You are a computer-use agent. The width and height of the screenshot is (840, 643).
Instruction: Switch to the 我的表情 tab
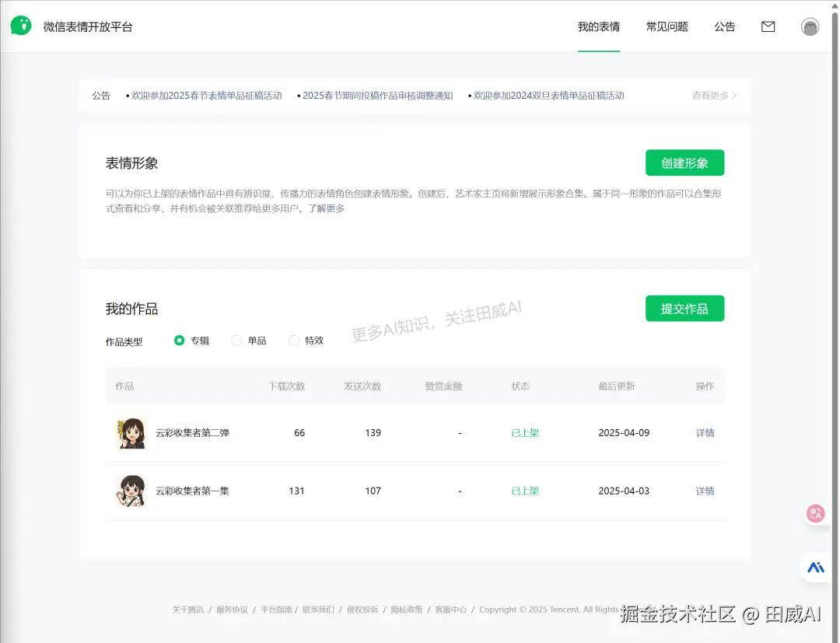pyautogui.click(x=598, y=26)
